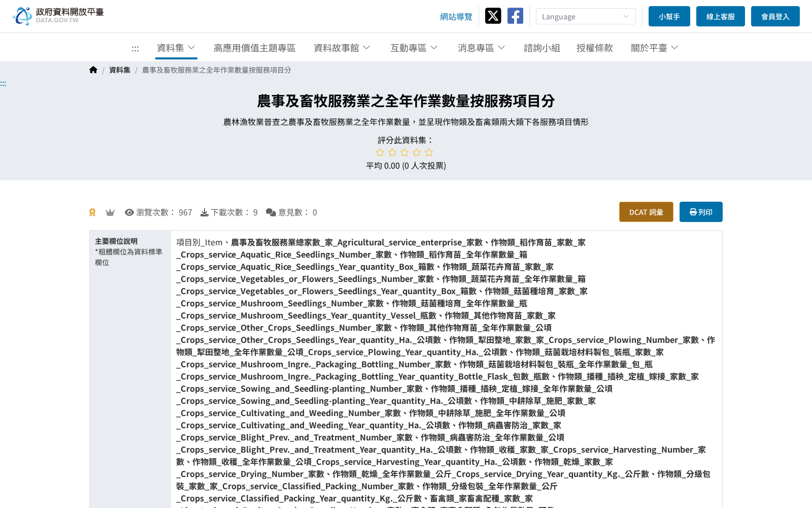Click the breadcrumb current page title

[x=217, y=70]
